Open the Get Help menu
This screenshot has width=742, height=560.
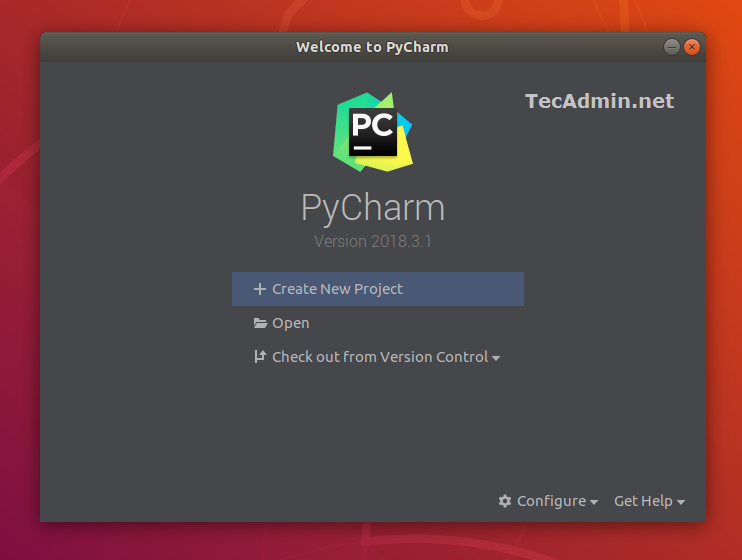649,501
